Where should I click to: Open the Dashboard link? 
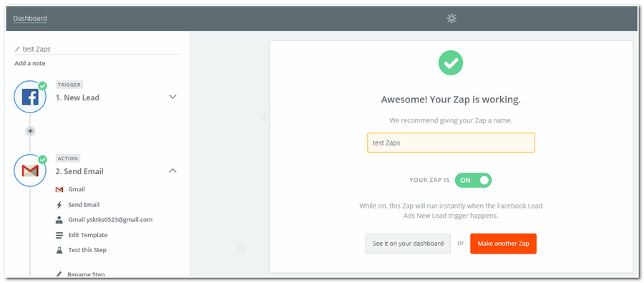[30, 18]
